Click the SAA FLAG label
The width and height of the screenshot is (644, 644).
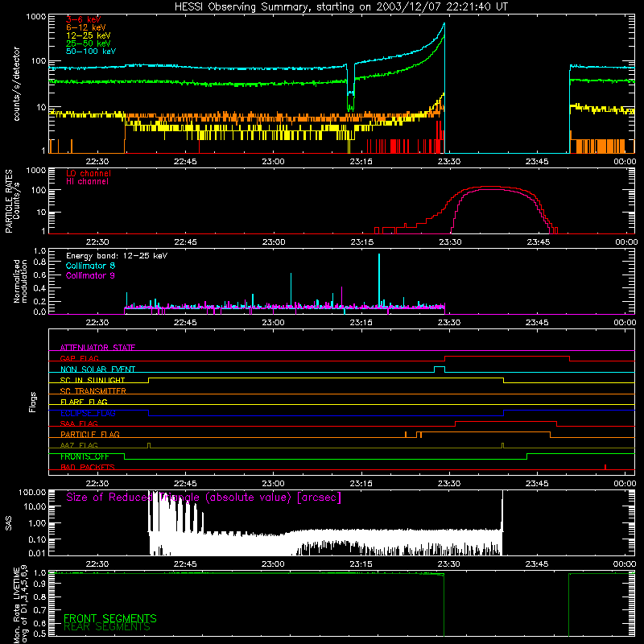(x=79, y=423)
